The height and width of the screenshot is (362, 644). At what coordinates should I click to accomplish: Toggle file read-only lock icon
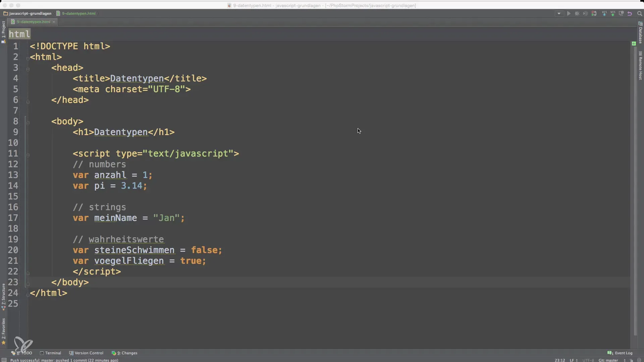631,360
